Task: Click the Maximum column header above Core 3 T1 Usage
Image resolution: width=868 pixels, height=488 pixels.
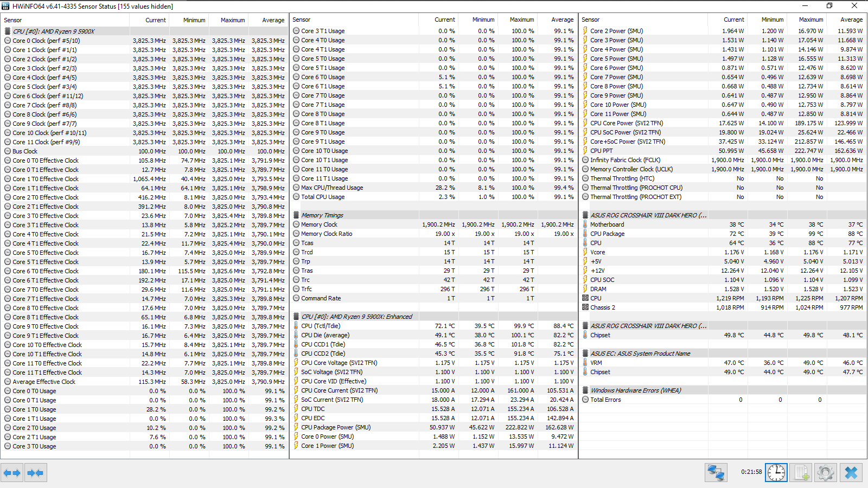Action: tap(517, 20)
